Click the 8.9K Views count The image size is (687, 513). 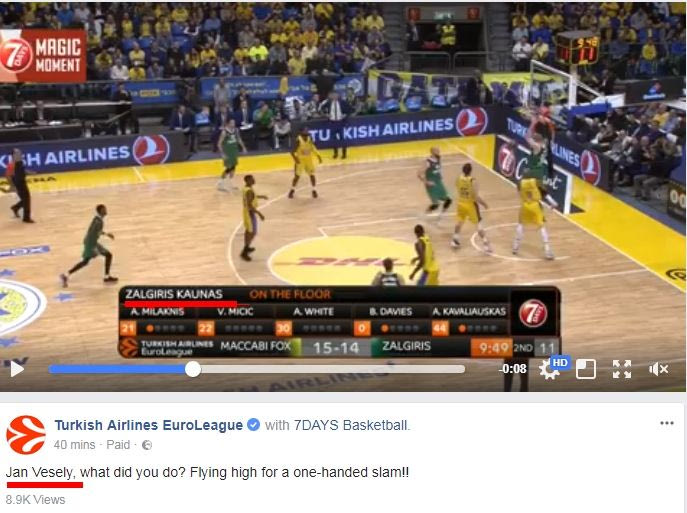point(35,499)
